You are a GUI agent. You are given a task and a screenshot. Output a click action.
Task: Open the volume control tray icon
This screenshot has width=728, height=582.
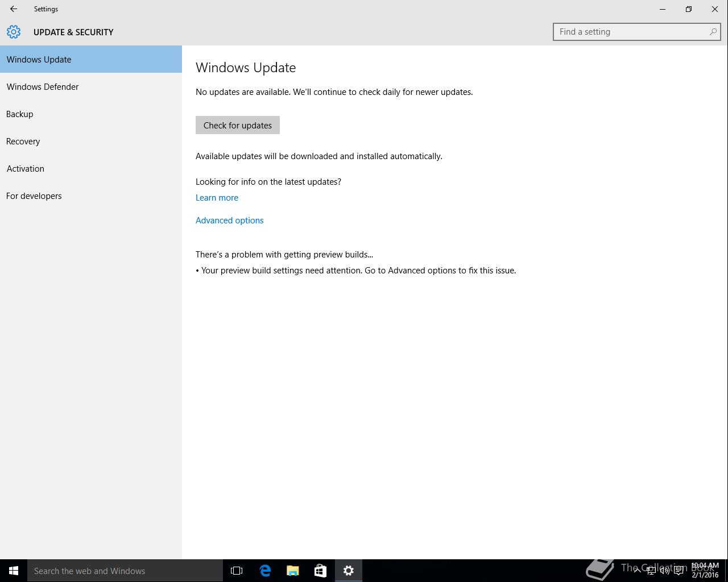tap(664, 571)
